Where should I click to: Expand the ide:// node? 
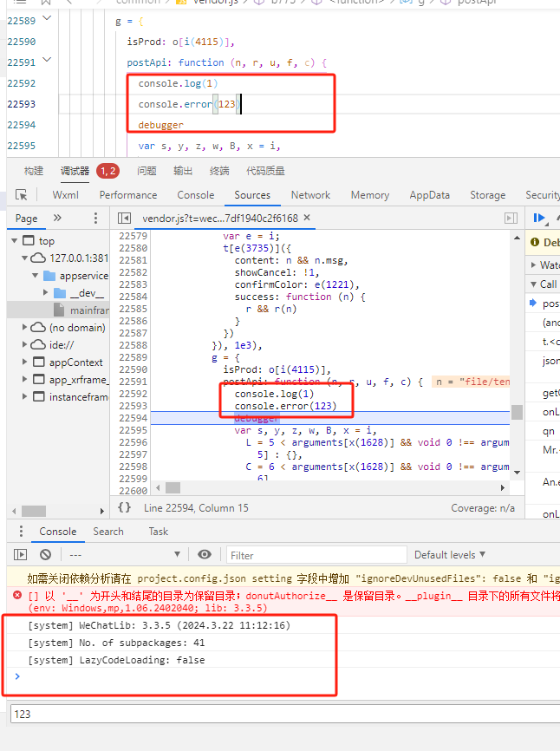[x=24, y=345]
